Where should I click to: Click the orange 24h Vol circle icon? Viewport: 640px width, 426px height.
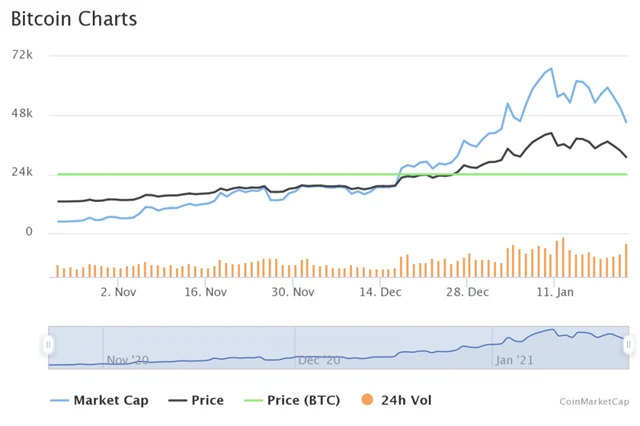click(x=367, y=400)
